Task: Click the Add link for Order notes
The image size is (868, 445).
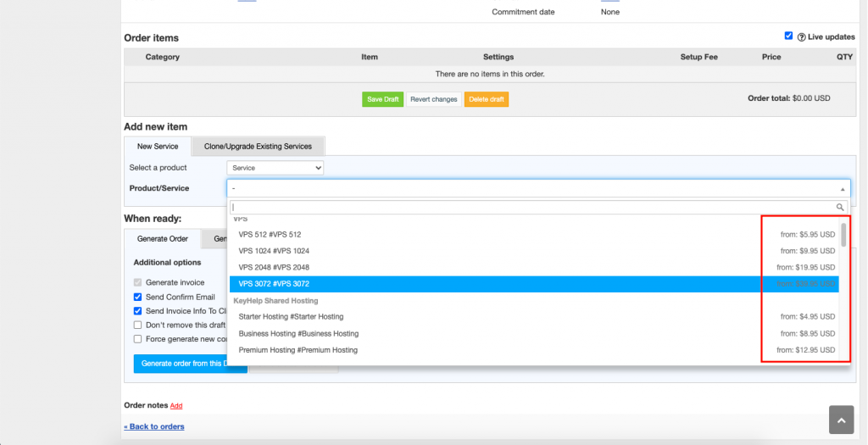Action: pyautogui.click(x=176, y=406)
